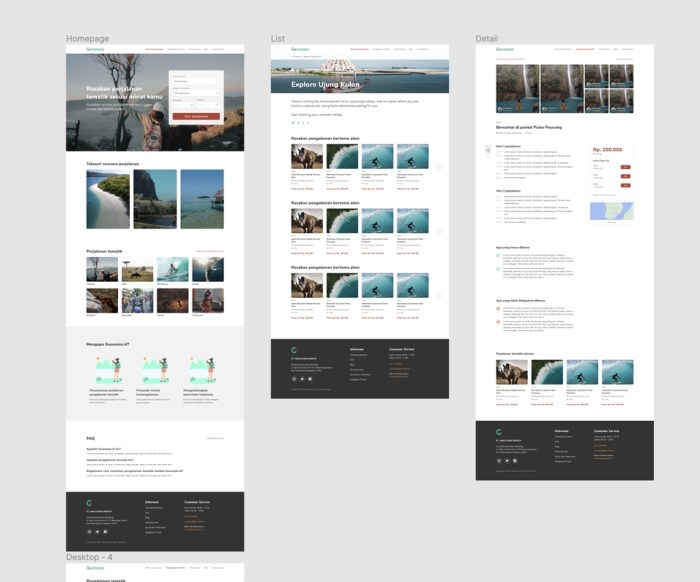Click the green footer logo in Homepage frame
This screenshot has height=582, width=700.
(x=89, y=502)
